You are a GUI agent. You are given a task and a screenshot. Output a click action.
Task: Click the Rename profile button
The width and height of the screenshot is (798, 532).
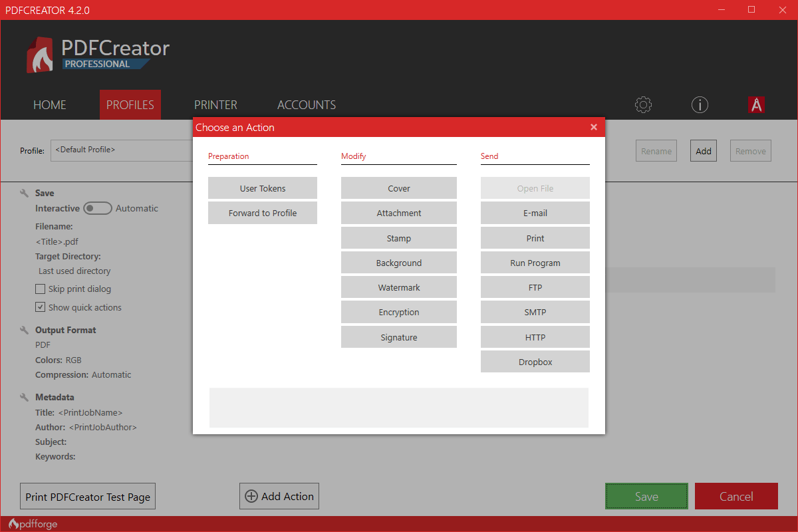coord(656,151)
